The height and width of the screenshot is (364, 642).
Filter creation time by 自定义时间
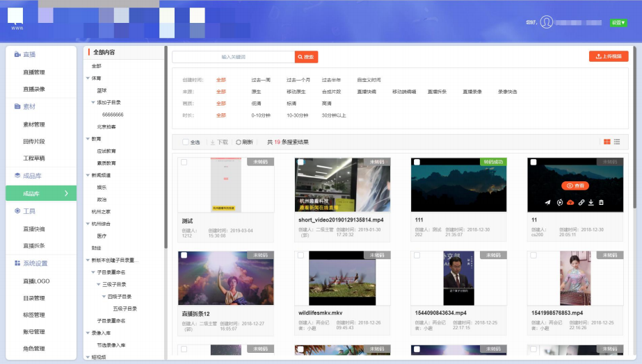pos(369,80)
